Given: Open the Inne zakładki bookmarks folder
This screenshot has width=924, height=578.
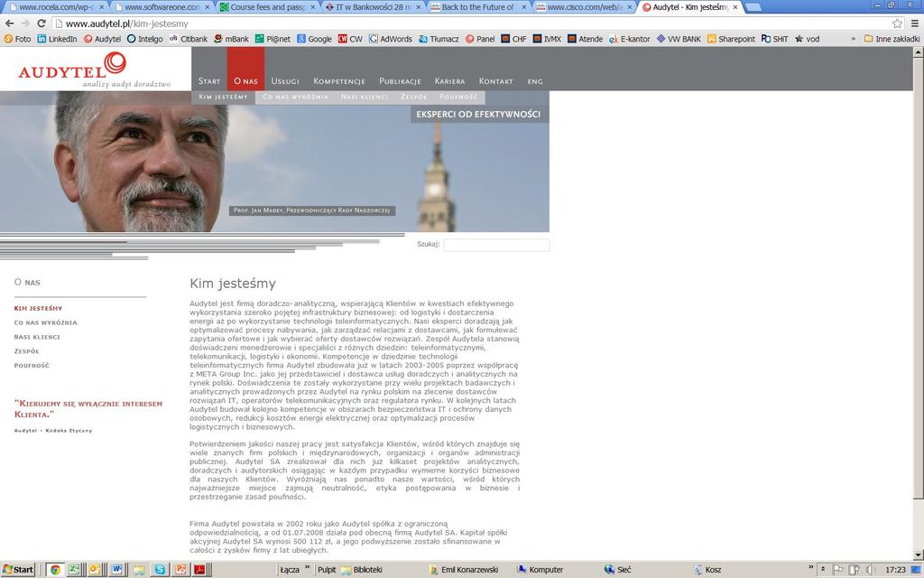Looking at the screenshot, I should (x=892, y=39).
